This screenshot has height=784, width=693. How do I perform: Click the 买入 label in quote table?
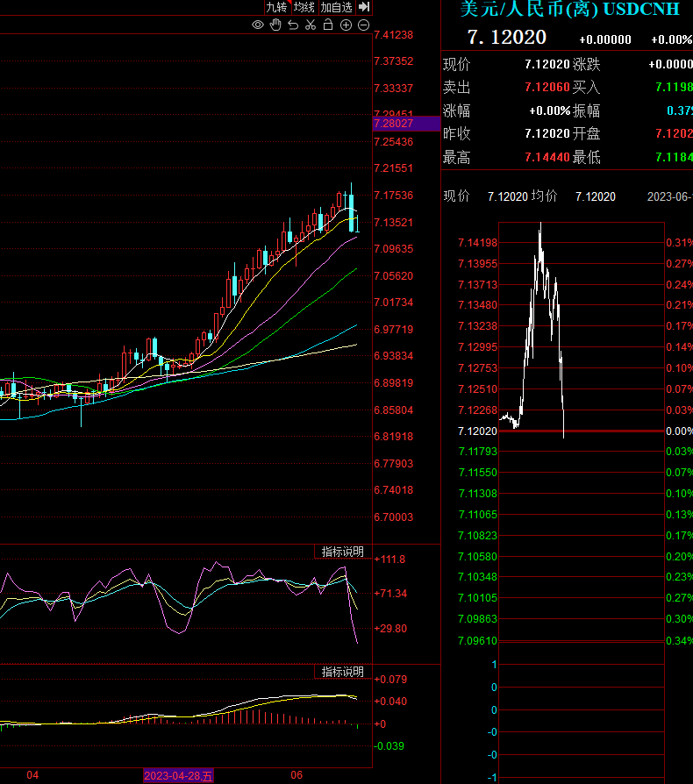(586, 88)
